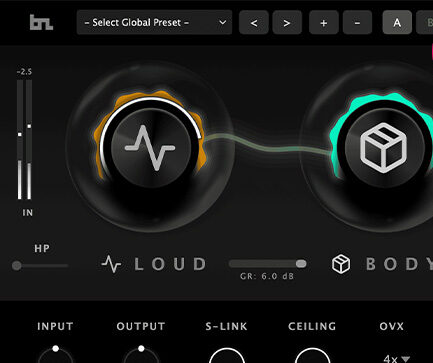Click the GR: 6.0 dB readout
Screen dimensions: 433x363
[x=267, y=276]
